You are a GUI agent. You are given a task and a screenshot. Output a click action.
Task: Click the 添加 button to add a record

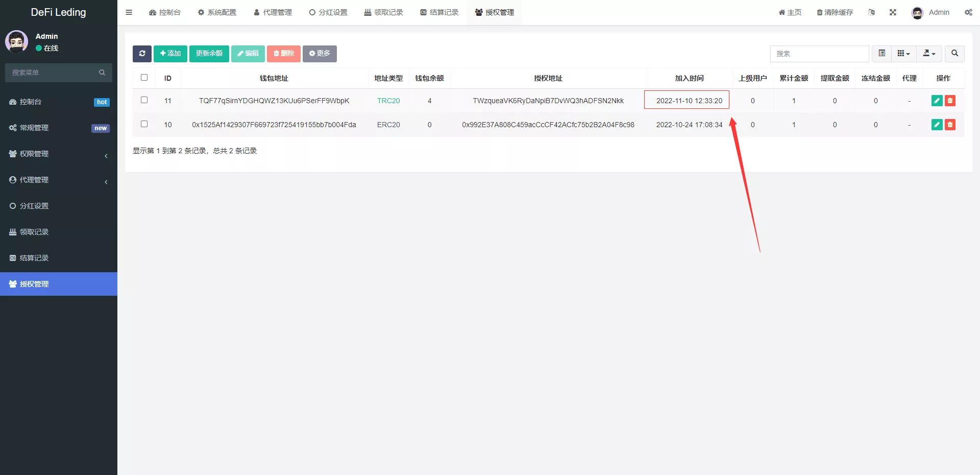click(x=170, y=54)
